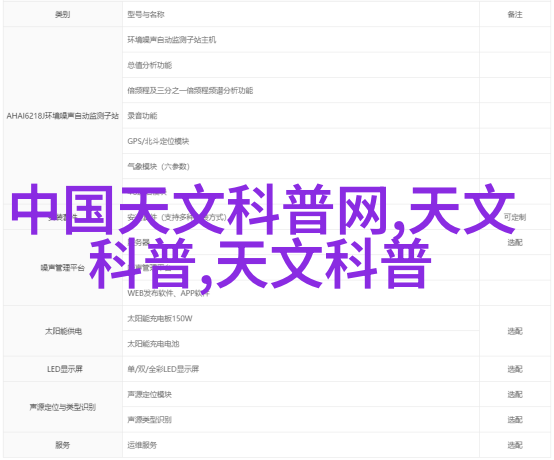Click the 类别 column header
This screenshot has height=460, width=554.
(63, 14)
